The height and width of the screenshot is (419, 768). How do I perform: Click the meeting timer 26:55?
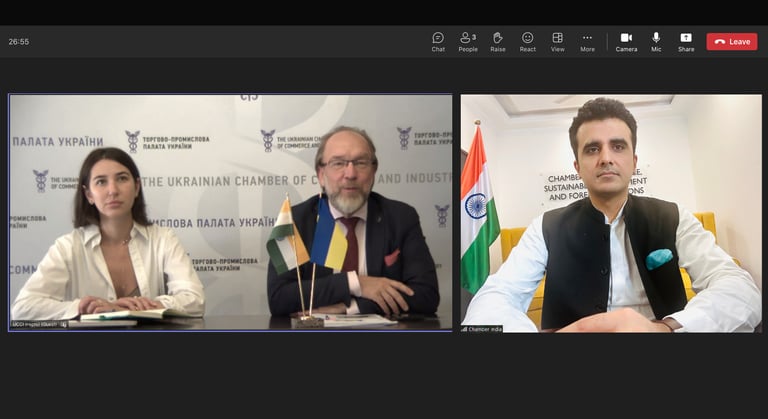click(19, 42)
